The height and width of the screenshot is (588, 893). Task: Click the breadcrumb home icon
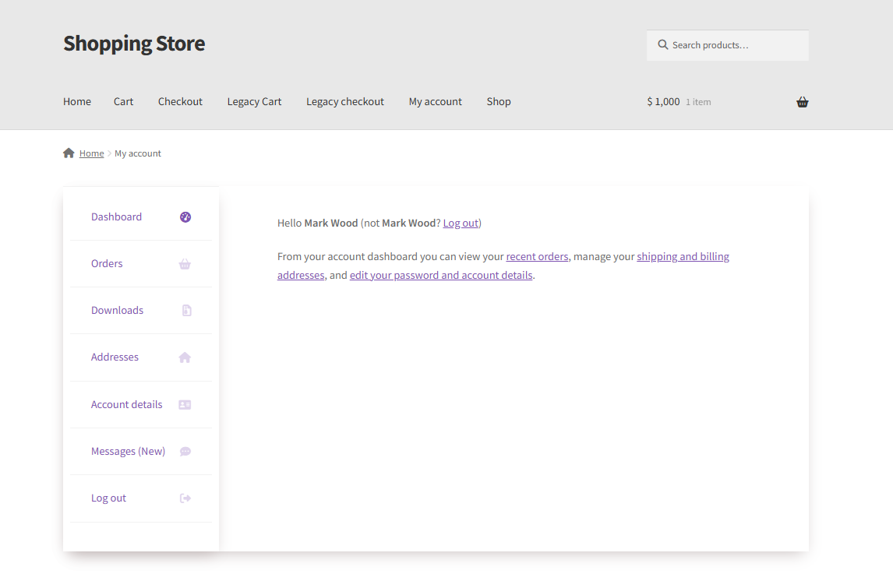(69, 153)
